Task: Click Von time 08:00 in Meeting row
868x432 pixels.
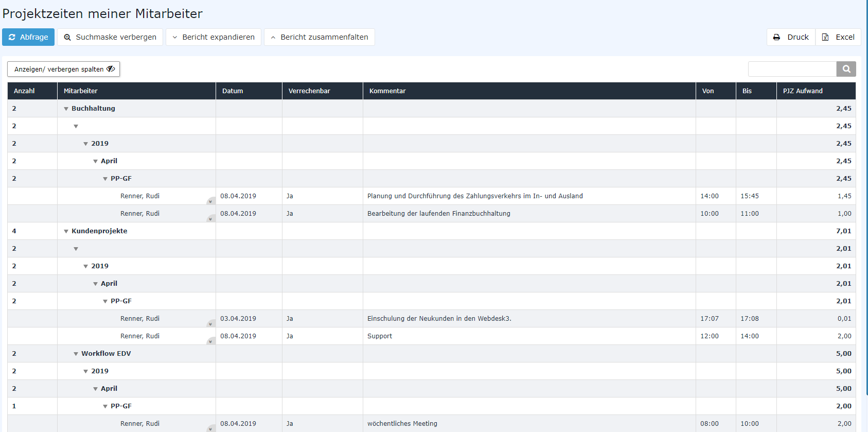Action: [x=710, y=424]
